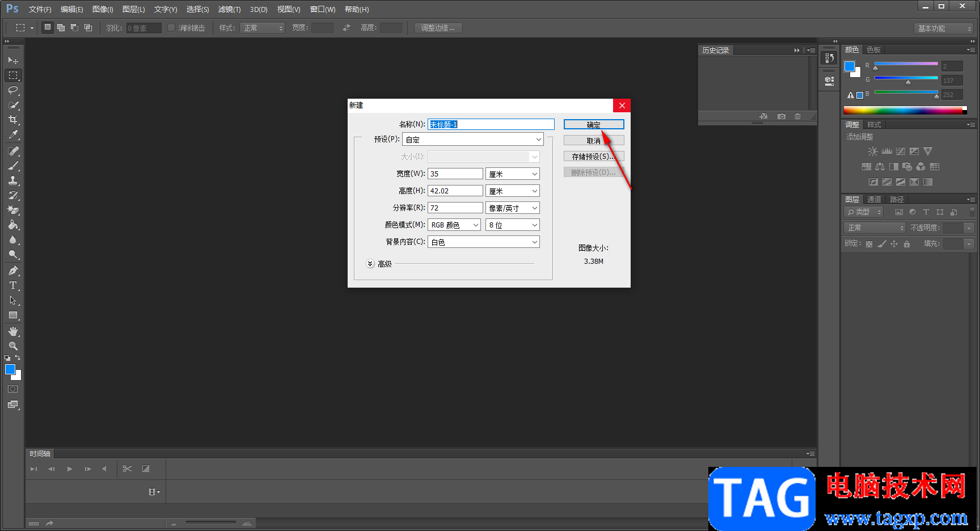The height and width of the screenshot is (531, 980).
Task: Open the 预设 preset dropdown
Action: (472, 140)
